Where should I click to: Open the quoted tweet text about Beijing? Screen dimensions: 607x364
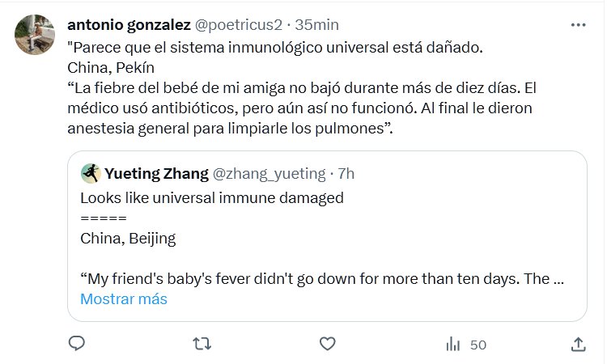[128, 239]
